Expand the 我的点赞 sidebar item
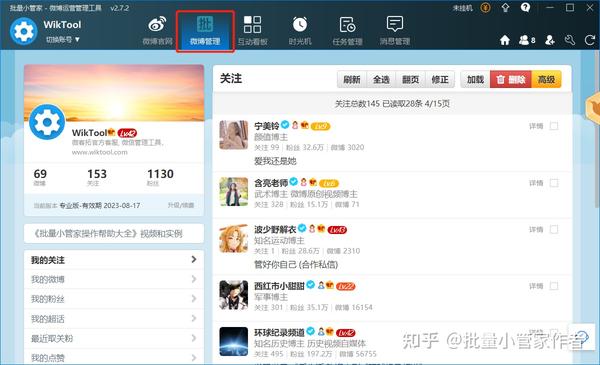 [114, 357]
